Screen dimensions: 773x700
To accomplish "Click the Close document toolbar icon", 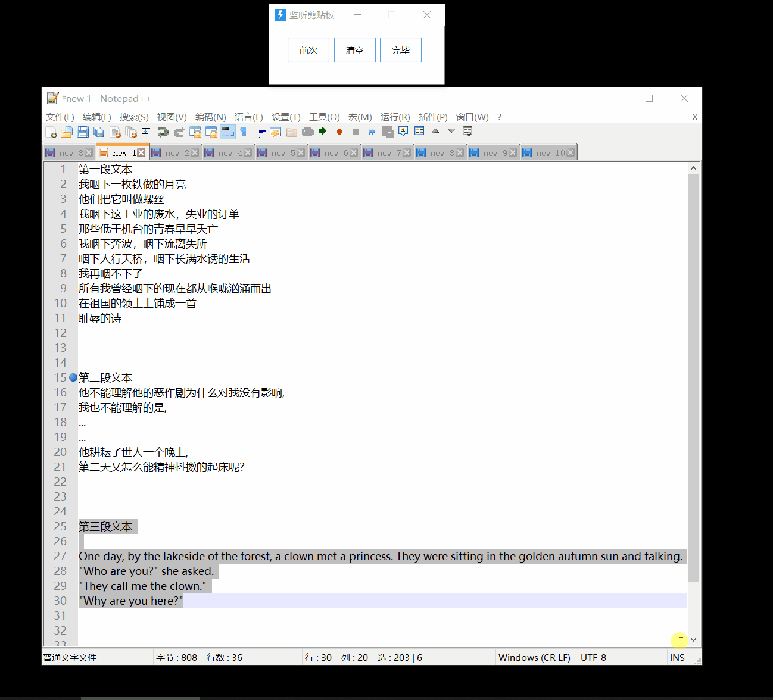I will click(x=115, y=132).
